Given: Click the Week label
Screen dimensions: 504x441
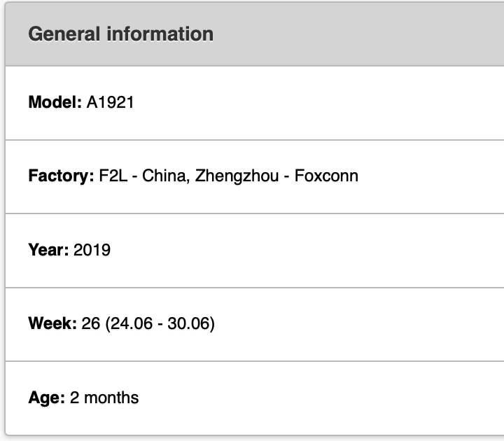Looking at the screenshot, I should (52, 323).
